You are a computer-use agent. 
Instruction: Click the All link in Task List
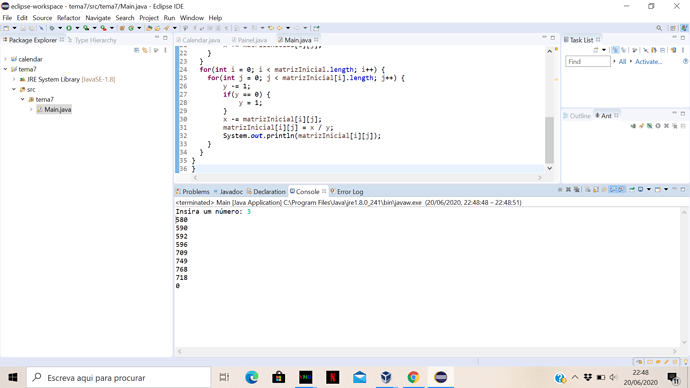coord(622,62)
